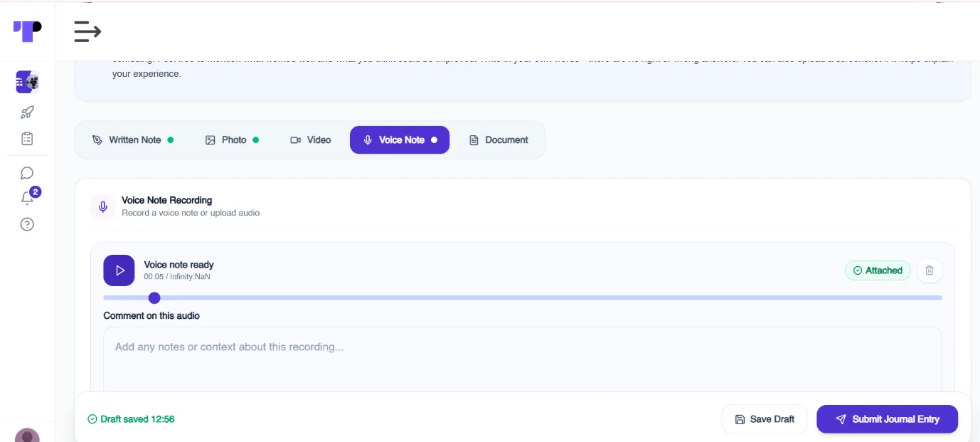Image resolution: width=980 pixels, height=442 pixels.
Task: Open the rocket launch icon in sidebar
Action: [x=27, y=112]
